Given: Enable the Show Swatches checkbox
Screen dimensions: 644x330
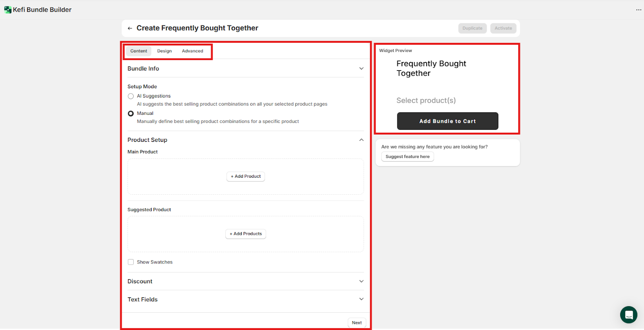Looking at the screenshot, I should [x=131, y=262].
